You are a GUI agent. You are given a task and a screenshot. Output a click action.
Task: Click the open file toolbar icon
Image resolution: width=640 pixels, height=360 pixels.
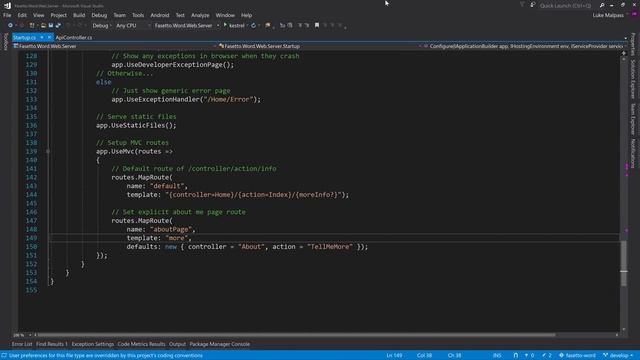pos(43,25)
